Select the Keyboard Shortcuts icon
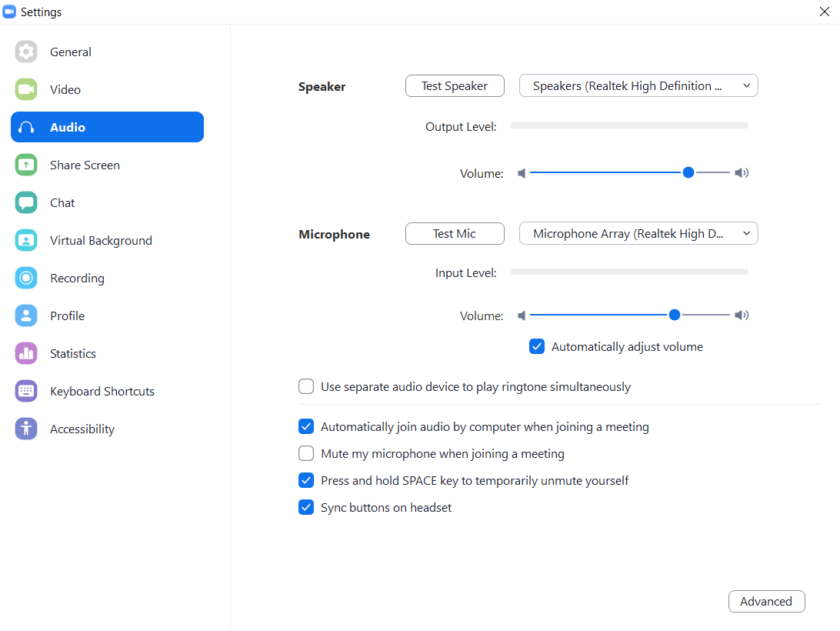 pyautogui.click(x=26, y=391)
